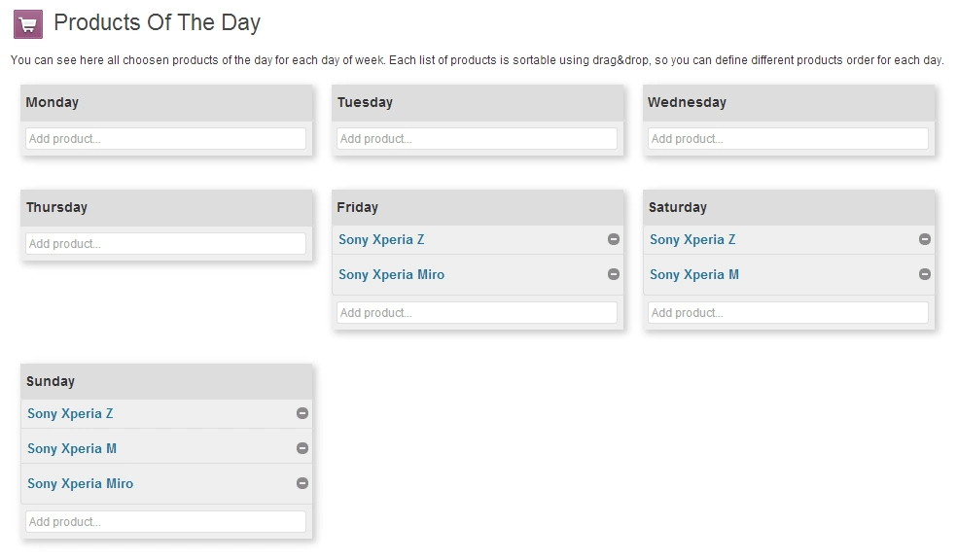Remove Sony Xperia Z from Friday
This screenshot has width=958, height=560.
point(614,239)
